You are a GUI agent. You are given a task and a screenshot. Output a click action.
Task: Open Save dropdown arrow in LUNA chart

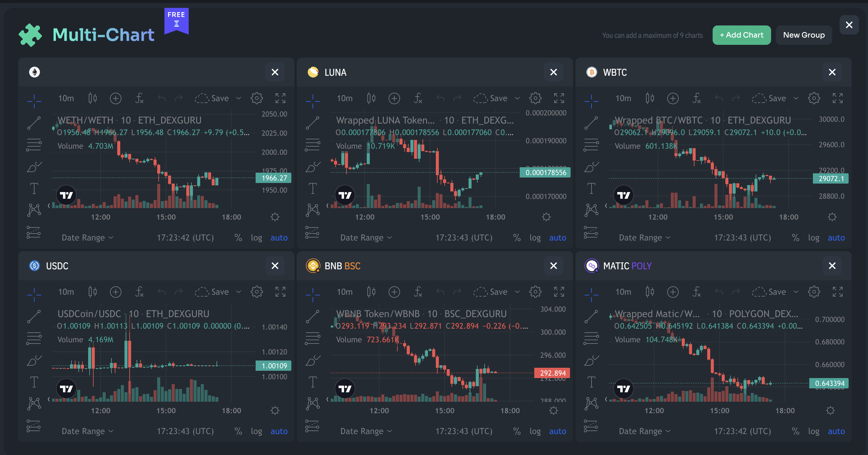tap(517, 98)
